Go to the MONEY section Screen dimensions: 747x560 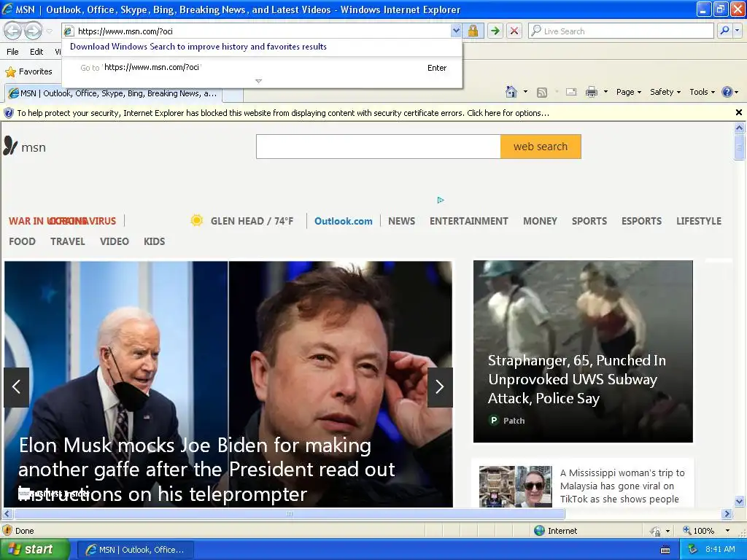(x=540, y=221)
